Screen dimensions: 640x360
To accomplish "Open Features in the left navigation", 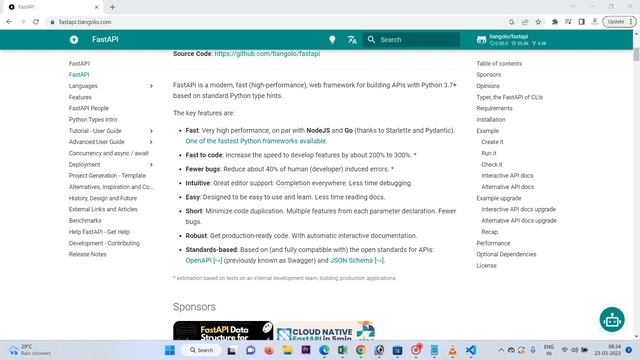I will (x=80, y=97).
